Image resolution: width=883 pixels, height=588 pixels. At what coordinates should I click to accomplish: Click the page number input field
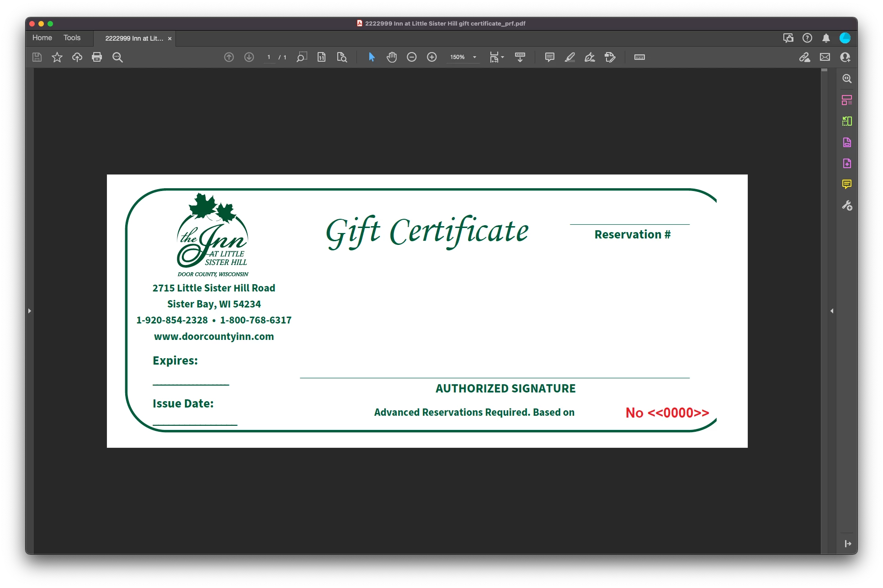pyautogui.click(x=269, y=57)
